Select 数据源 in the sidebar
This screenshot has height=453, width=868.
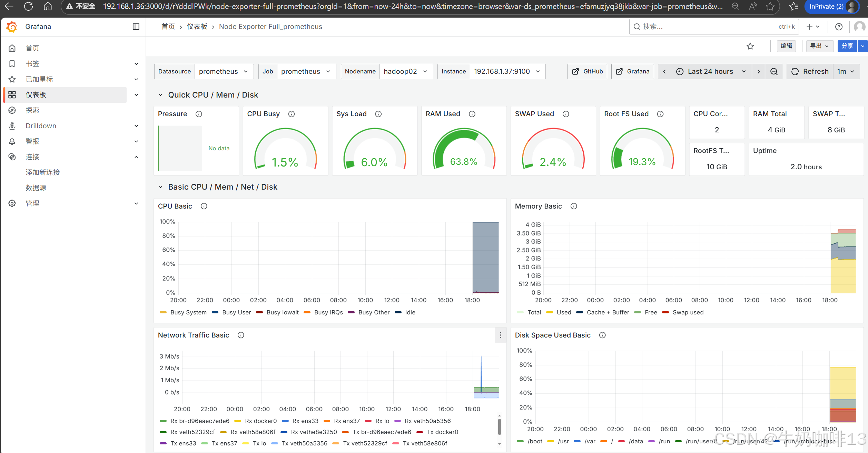click(36, 188)
